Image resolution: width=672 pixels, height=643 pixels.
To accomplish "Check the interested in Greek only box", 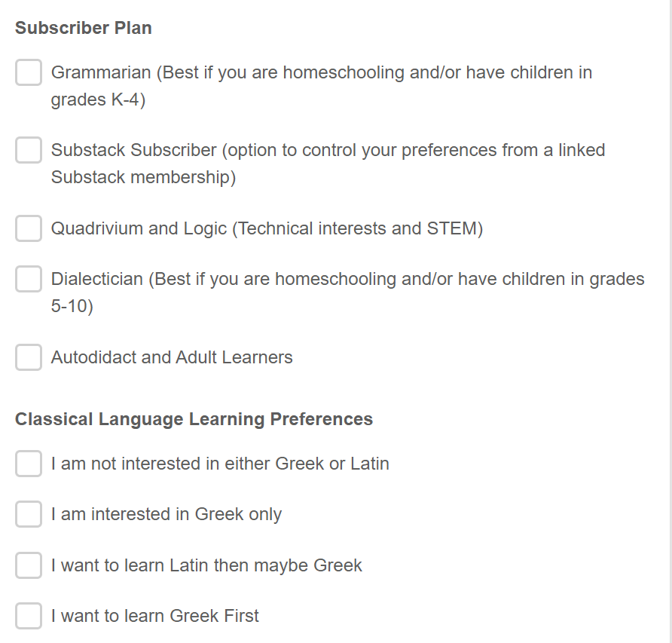I will [x=29, y=514].
